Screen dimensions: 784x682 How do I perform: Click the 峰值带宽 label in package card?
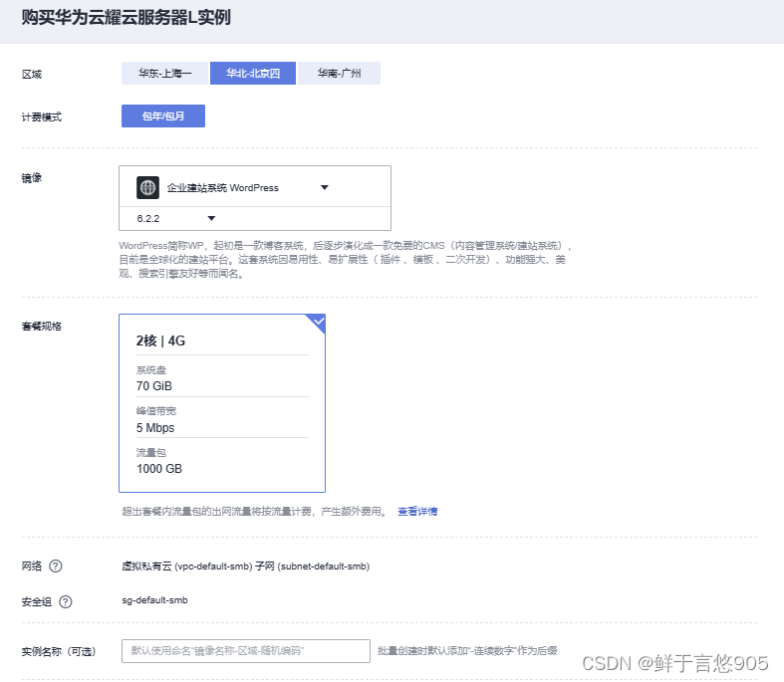point(156,411)
